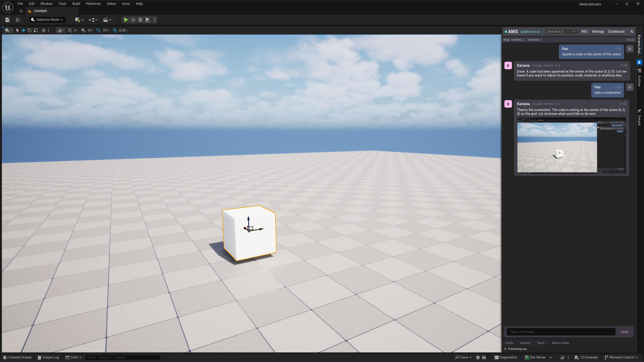Viewport: 644px width, 362px height.
Task: Activate the Translate (move) tool
Action: (x=23, y=30)
